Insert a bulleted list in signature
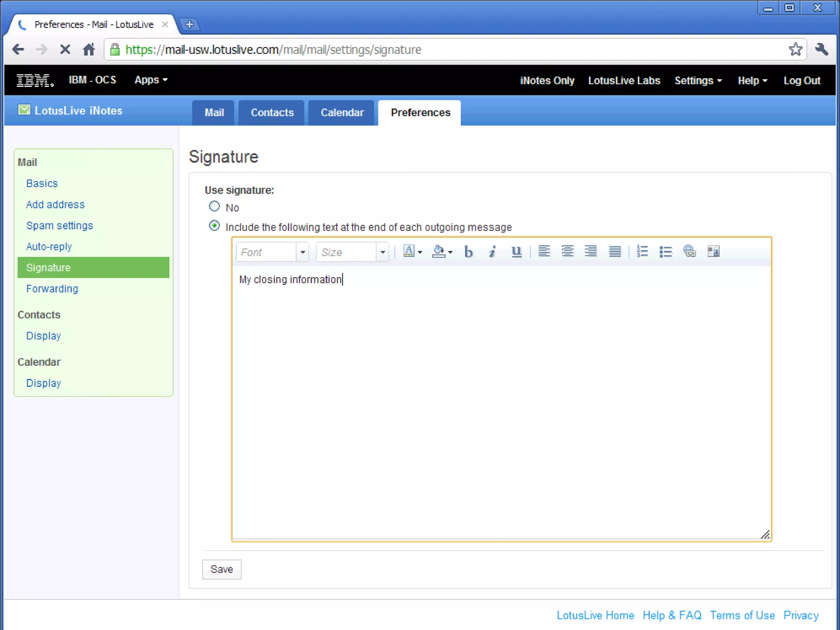840x630 pixels. (665, 251)
